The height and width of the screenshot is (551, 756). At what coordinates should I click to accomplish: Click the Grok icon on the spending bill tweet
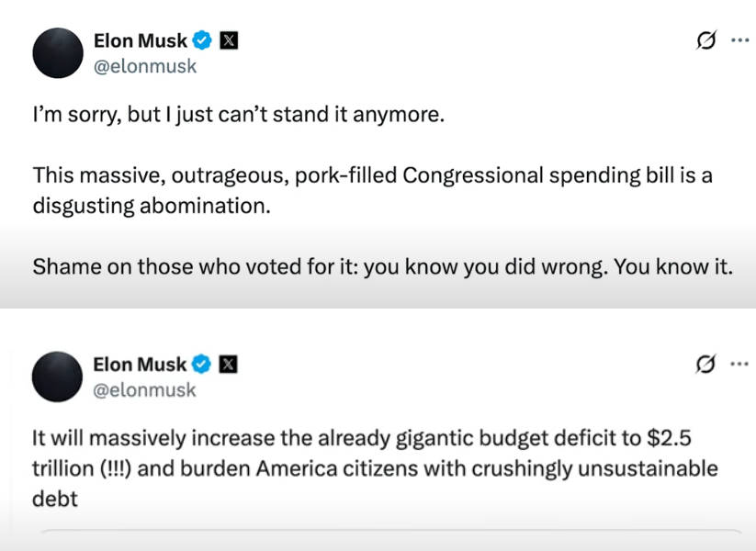point(705,40)
